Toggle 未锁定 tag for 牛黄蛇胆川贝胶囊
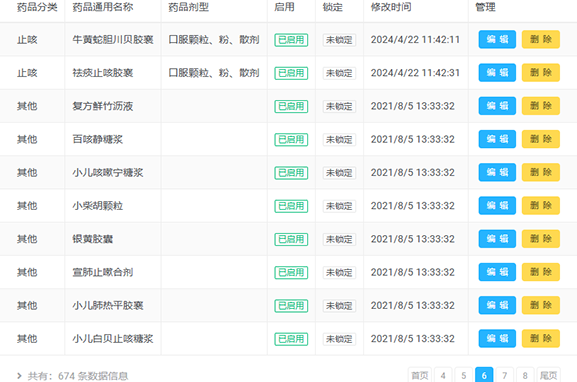 point(339,40)
